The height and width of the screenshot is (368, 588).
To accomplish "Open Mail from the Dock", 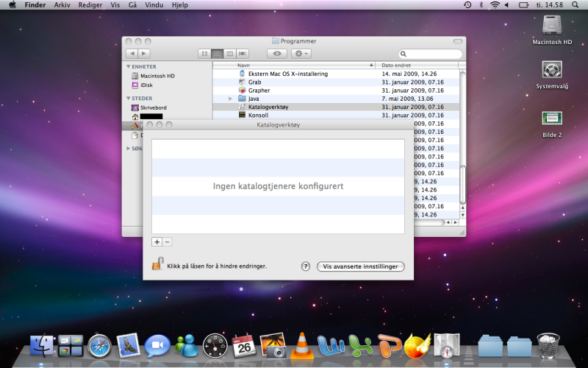I will click(x=128, y=345).
